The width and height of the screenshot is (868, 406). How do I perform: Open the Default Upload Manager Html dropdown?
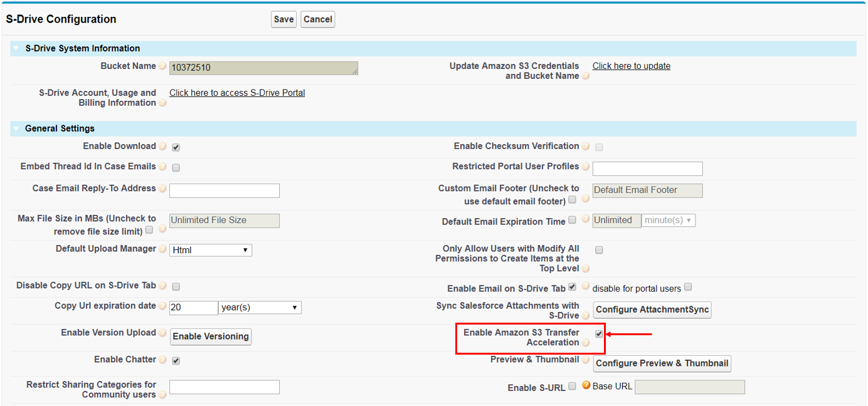tap(211, 250)
